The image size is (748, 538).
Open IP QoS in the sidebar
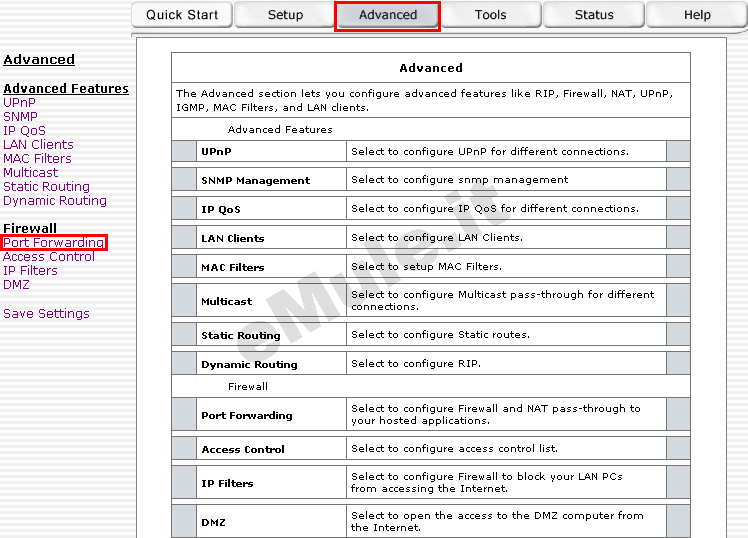[x=24, y=131]
